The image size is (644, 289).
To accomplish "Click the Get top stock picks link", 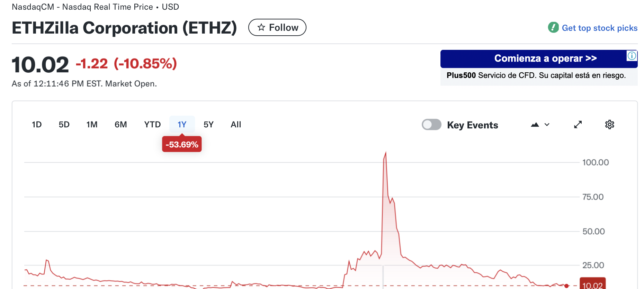I will point(599,28).
